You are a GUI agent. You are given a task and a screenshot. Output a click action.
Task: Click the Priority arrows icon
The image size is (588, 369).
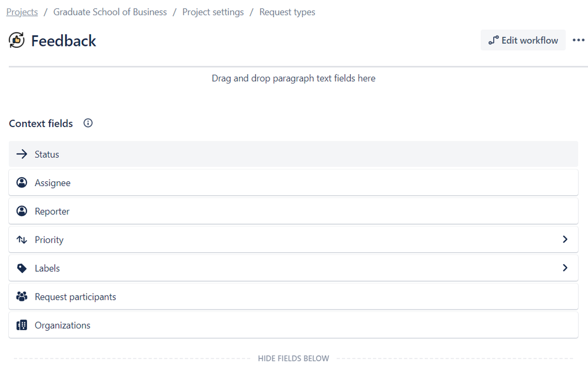(22, 240)
